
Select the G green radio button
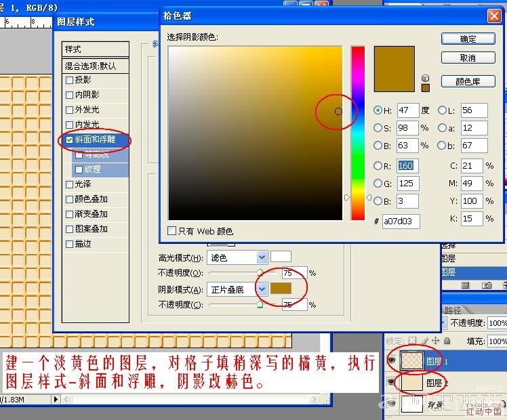coord(378,184)
